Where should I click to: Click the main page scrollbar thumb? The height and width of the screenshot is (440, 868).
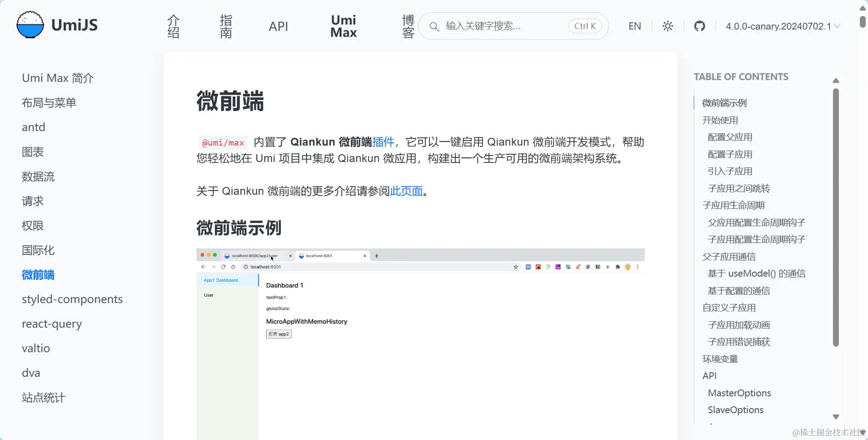pos(863,21)
